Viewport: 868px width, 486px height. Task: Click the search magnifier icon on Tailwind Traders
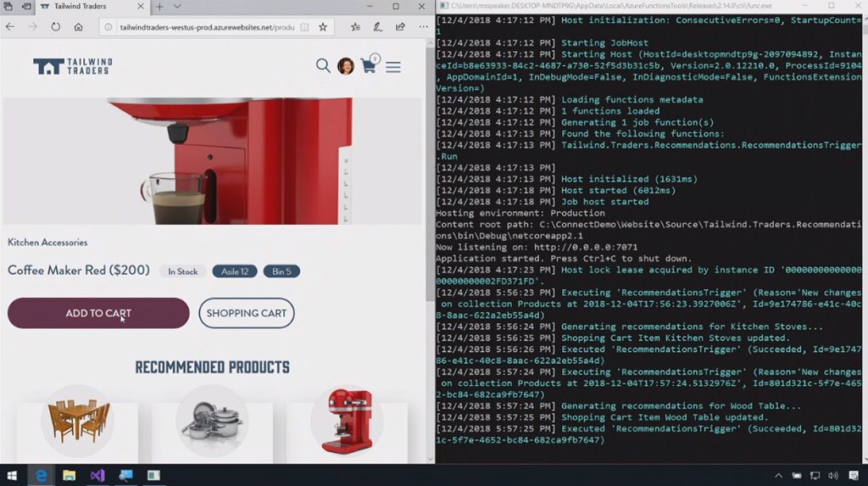323,66
